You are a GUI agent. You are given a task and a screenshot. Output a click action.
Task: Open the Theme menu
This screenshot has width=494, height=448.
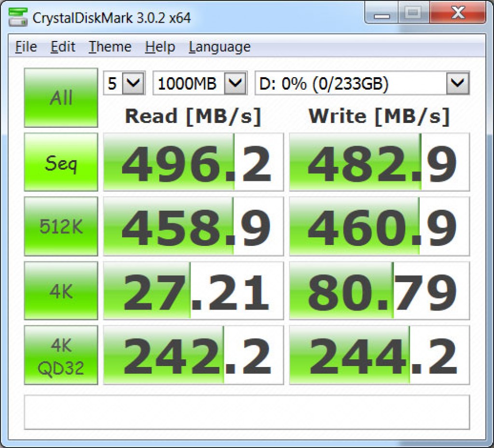tap(110, 47)
